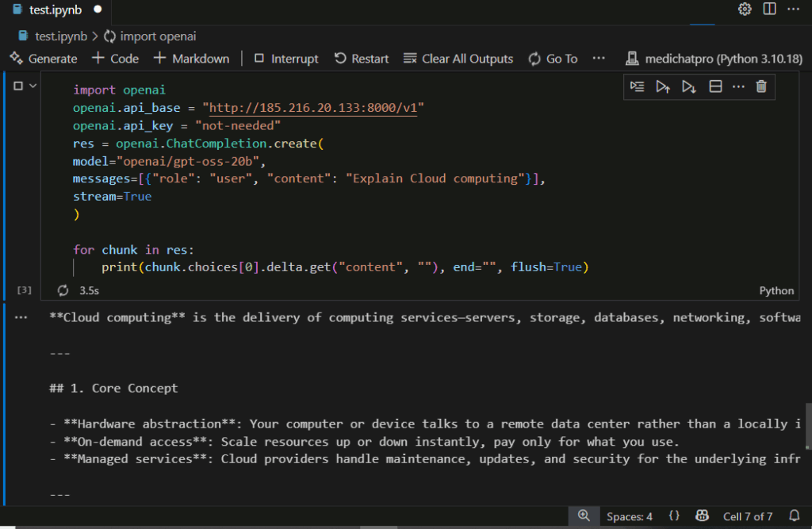Delete the current cell with trash icon
Image resolution: width=812 pixels, height=529 pixels.
coord(761,86)
